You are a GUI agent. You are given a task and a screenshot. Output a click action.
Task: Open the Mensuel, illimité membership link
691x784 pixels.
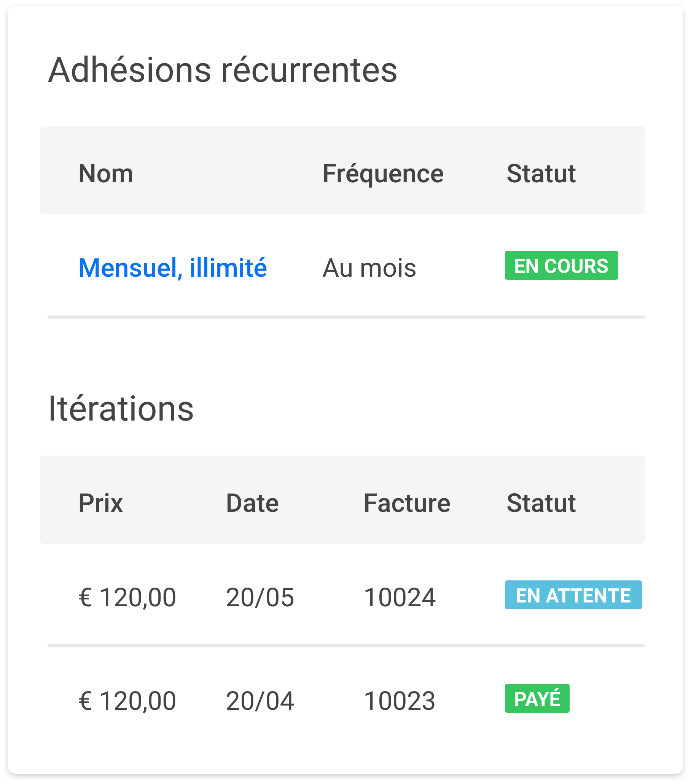(172, 267)
